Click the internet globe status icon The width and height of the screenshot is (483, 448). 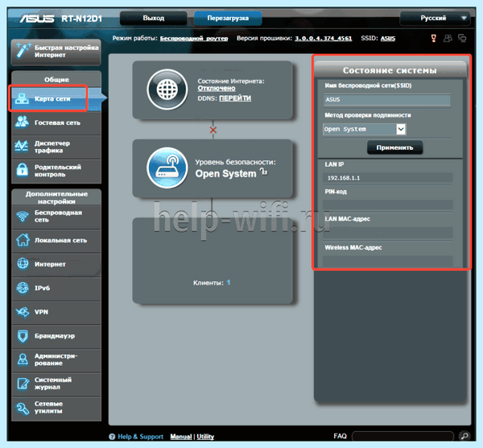pyautogui.click(x=167, y=89)
